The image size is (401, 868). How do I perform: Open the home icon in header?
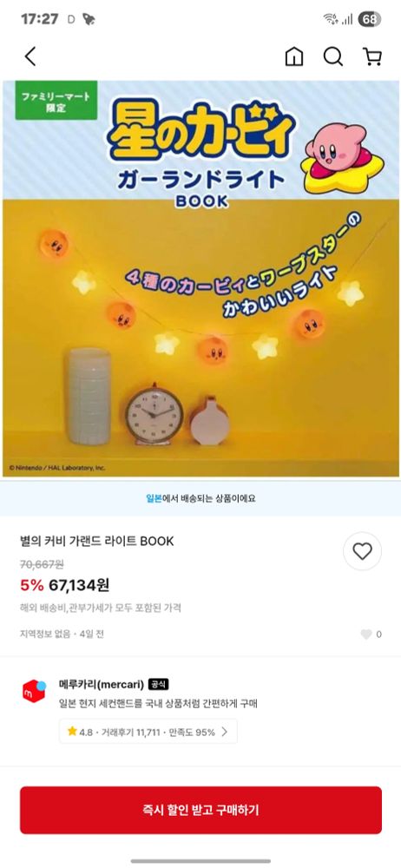point(294,56)
